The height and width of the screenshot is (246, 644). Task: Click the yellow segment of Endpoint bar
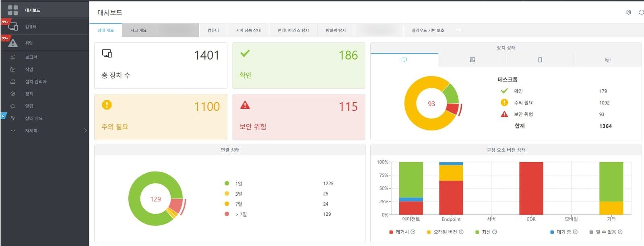[x=451, y=173]
